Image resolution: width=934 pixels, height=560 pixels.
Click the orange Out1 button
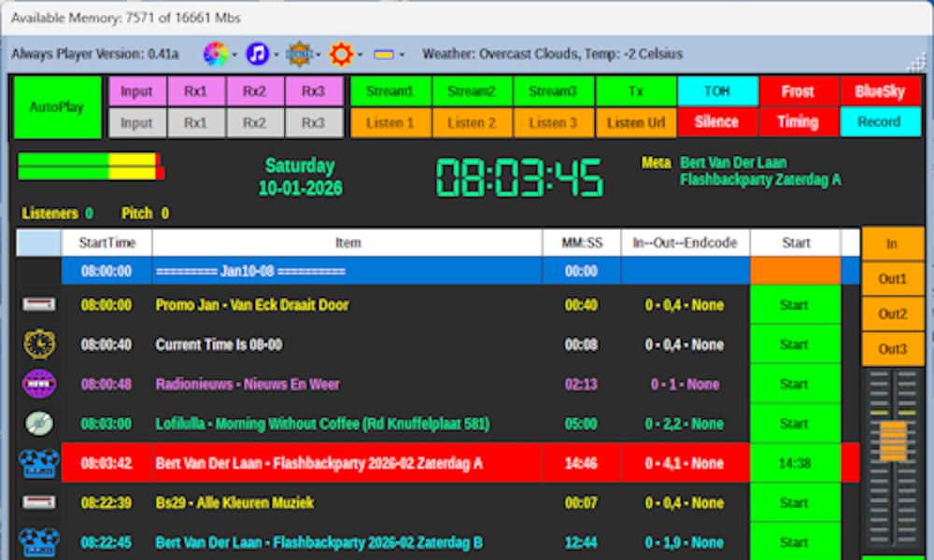(x=892, y=279)
